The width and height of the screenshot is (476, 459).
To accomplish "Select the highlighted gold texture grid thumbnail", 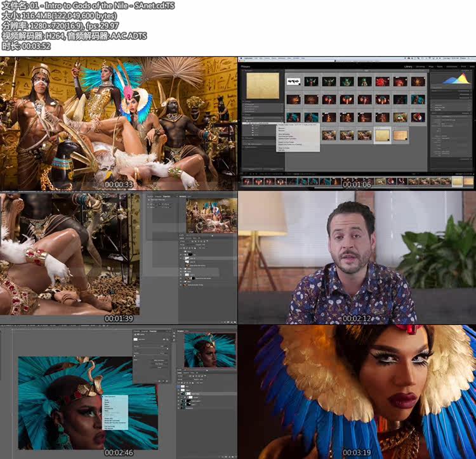I will (382, 136).
